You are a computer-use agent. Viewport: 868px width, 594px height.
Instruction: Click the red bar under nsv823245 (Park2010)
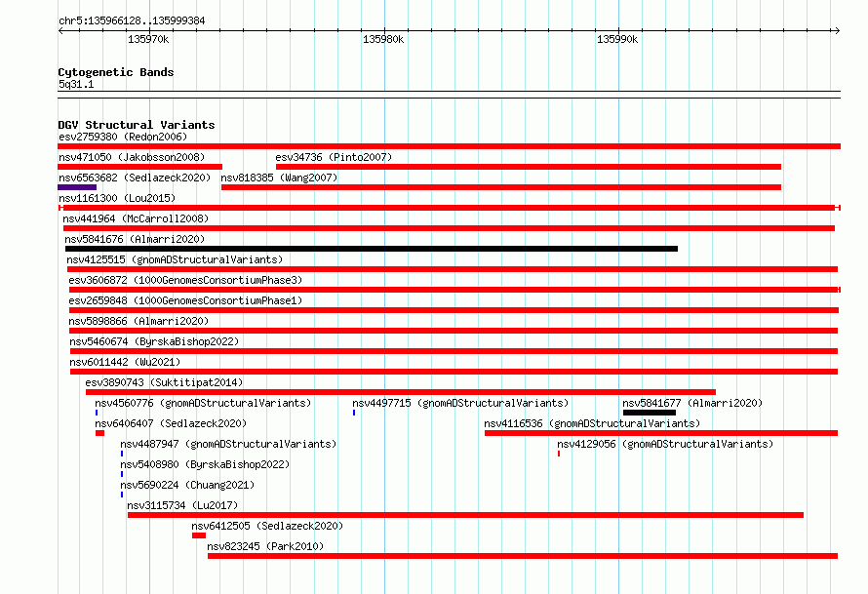(x=523, y=556)
